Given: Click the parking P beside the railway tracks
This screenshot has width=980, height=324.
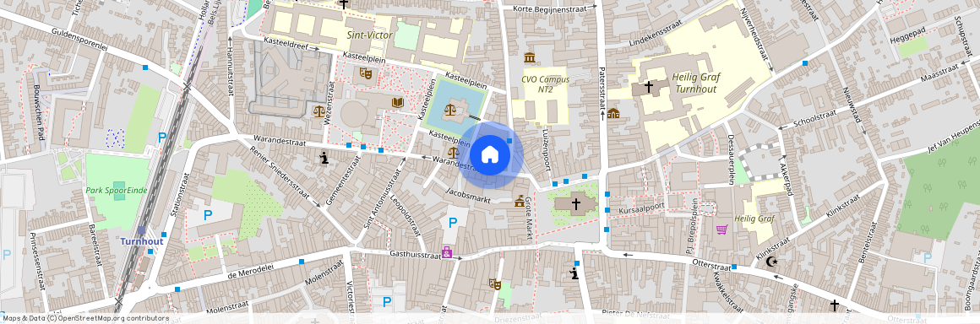Looking at the screenshot, I should [x=162, y=138].
